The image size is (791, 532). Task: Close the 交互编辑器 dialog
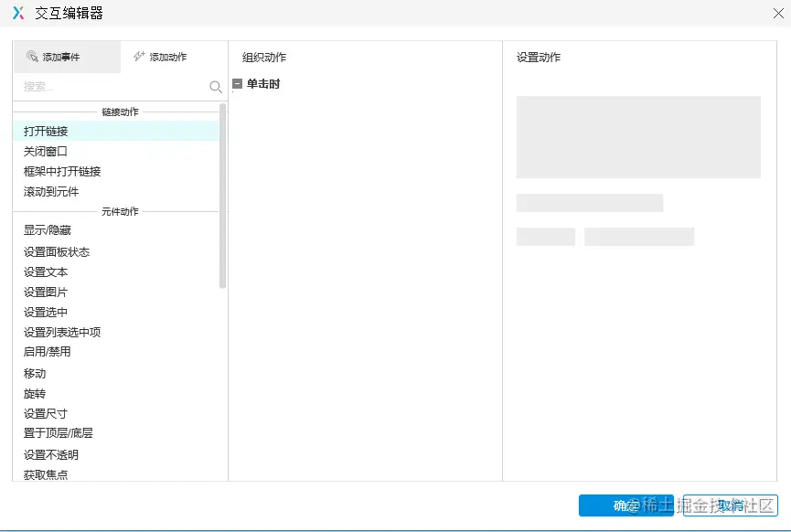[778, 13]
